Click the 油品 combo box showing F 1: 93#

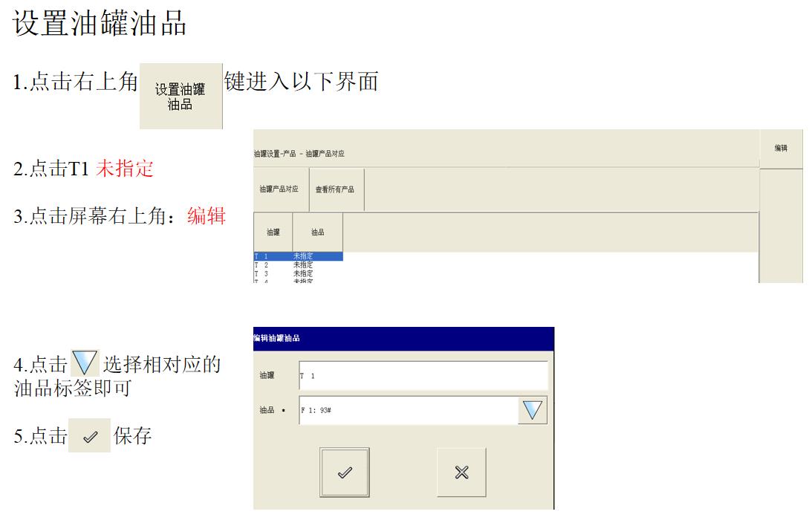408,410
